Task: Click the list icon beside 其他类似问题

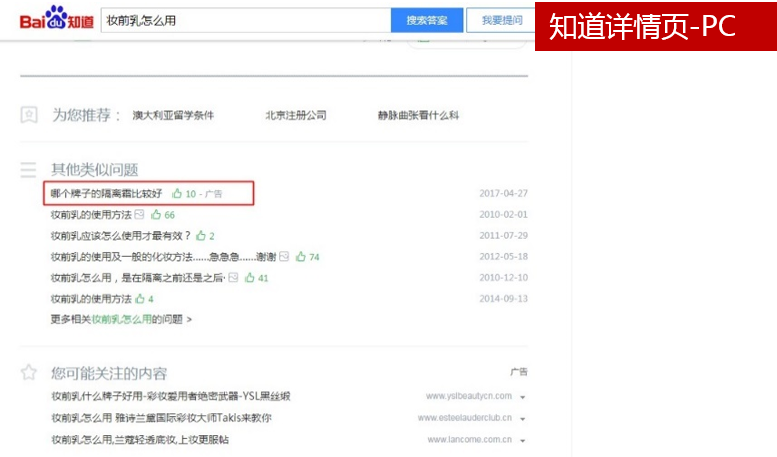Action: (x=28, y=170)
